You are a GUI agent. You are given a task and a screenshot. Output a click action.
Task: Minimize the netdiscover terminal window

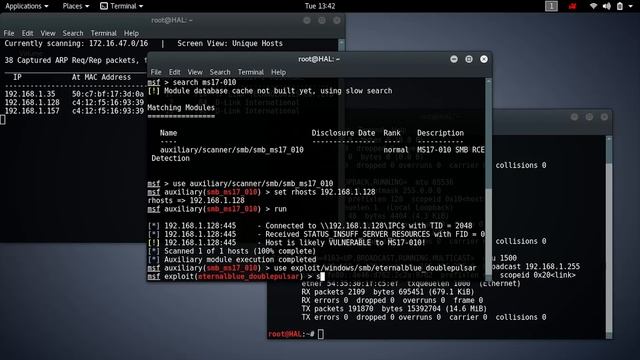point(307,20)
